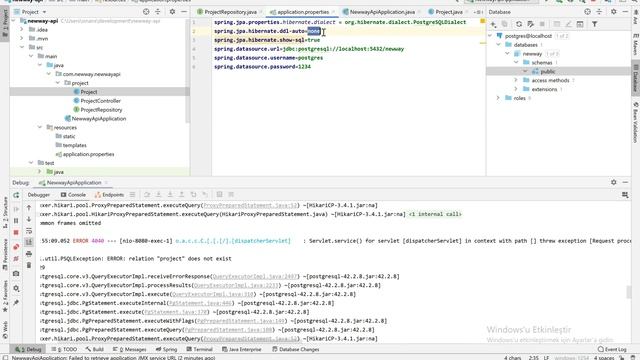Hide the Database panel with minus icon

tap(625, 12)
